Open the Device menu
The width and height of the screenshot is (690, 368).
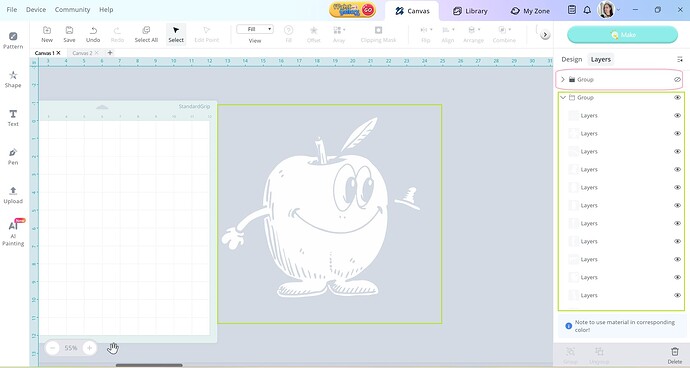pos(36,10)
